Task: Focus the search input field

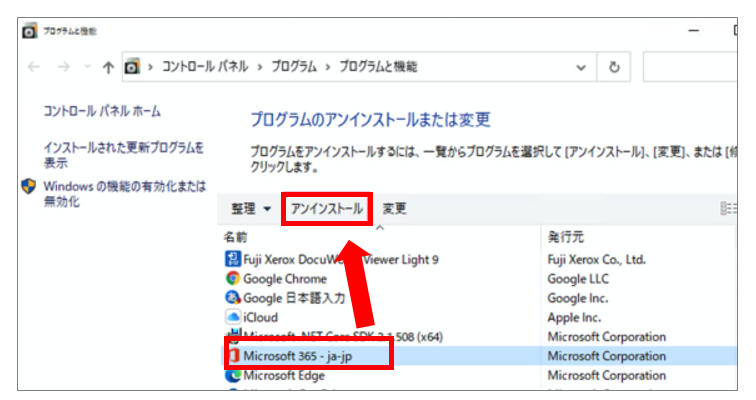Action: (x=690, y=67)
